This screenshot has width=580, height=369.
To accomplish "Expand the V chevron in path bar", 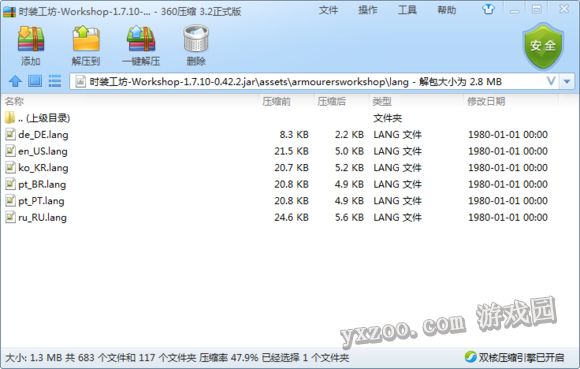I will point(551,81).
